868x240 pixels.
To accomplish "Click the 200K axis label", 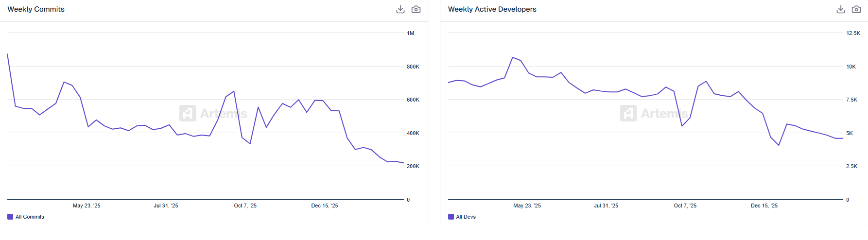I will click(413, 166).
